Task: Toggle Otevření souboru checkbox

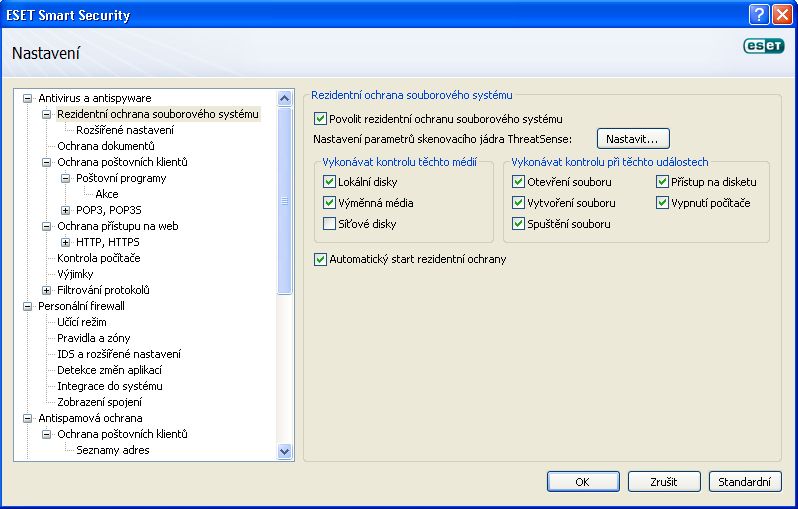Action: coord(518,182)
